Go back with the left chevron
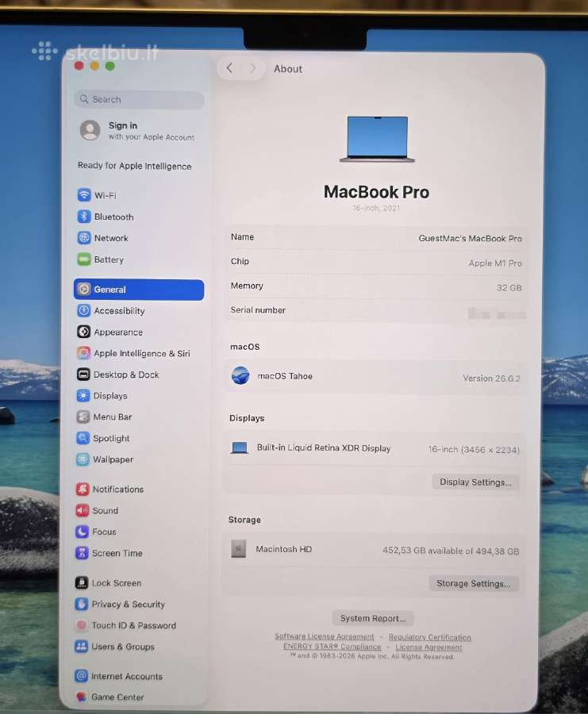 click(x=230, y=68)
